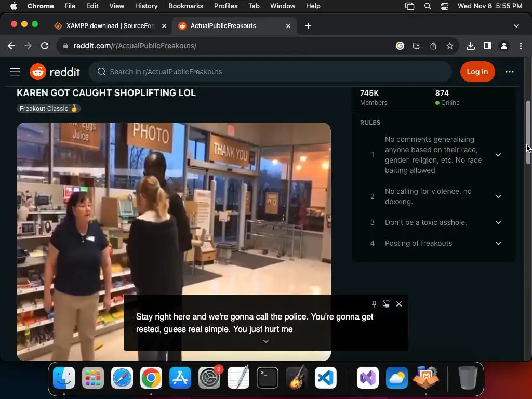Click the lock icon for site information

tap(65, 46)
